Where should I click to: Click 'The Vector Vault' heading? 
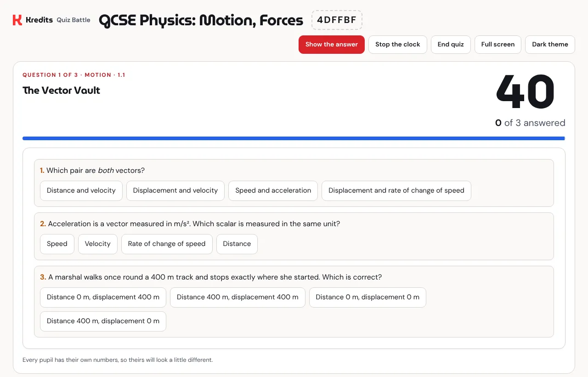click(62, 91)
